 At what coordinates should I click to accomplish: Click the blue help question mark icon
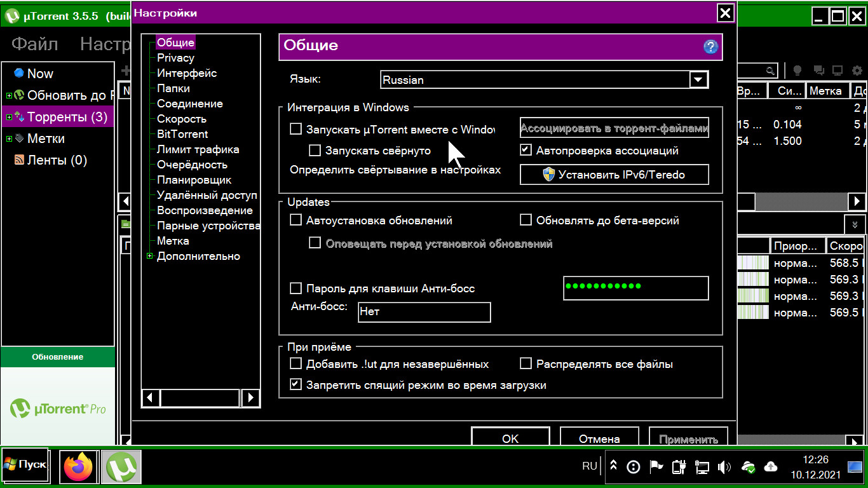click(710, 46)
